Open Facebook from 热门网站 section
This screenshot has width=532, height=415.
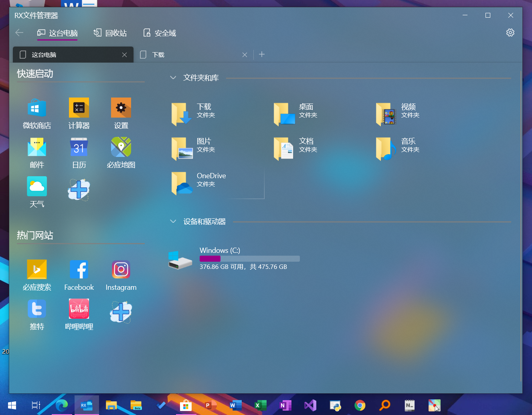[x=79, y=269]
